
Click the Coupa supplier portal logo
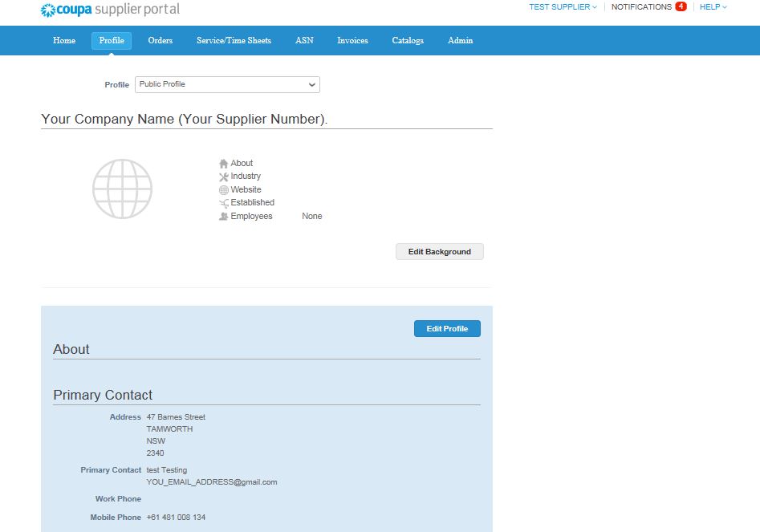point(110,10)
